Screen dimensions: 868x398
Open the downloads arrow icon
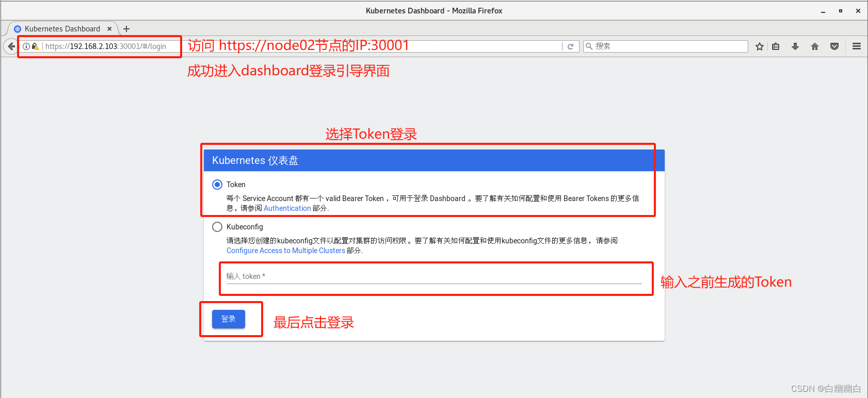pos(795,46)
